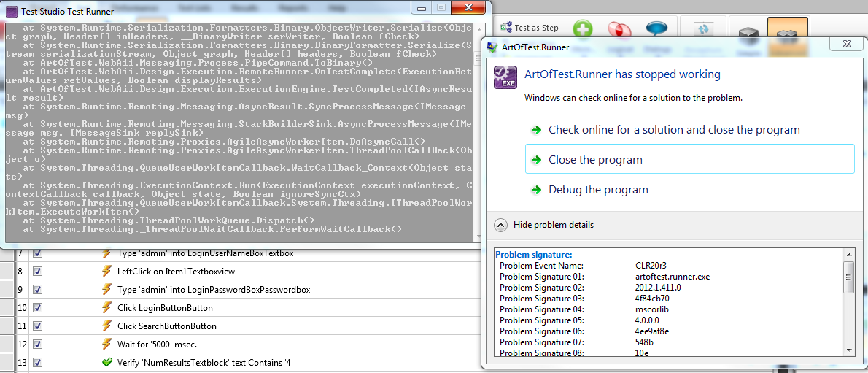This screenshot has width=868, height=373.
Task: Click 'ArtOfTest.Runner has stopped working' heading
Action: [622, 74]
